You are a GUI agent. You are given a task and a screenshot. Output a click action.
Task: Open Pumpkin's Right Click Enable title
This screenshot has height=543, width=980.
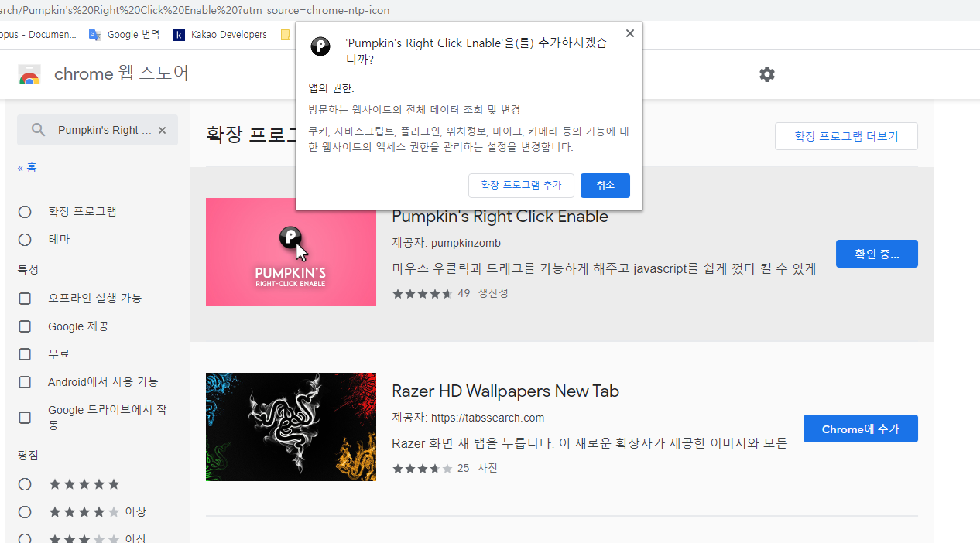(x=500, y=217)
